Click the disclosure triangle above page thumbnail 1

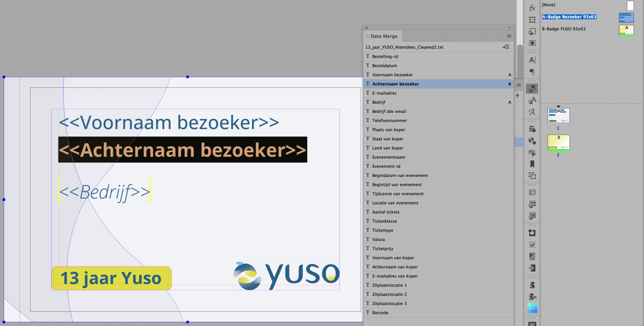click(558, 107)
